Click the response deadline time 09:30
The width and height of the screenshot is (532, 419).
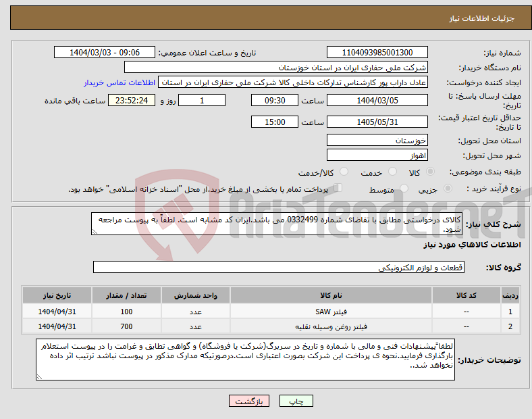[275, 101]
